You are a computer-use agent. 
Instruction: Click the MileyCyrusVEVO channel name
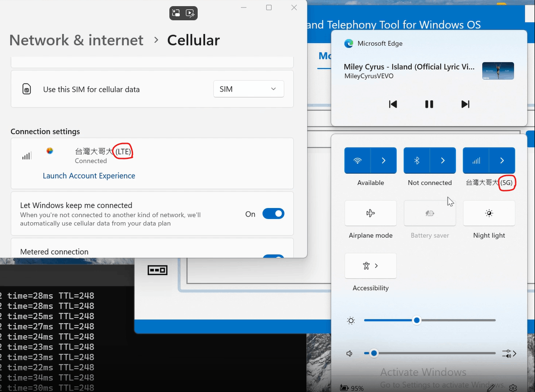[369, 76]
